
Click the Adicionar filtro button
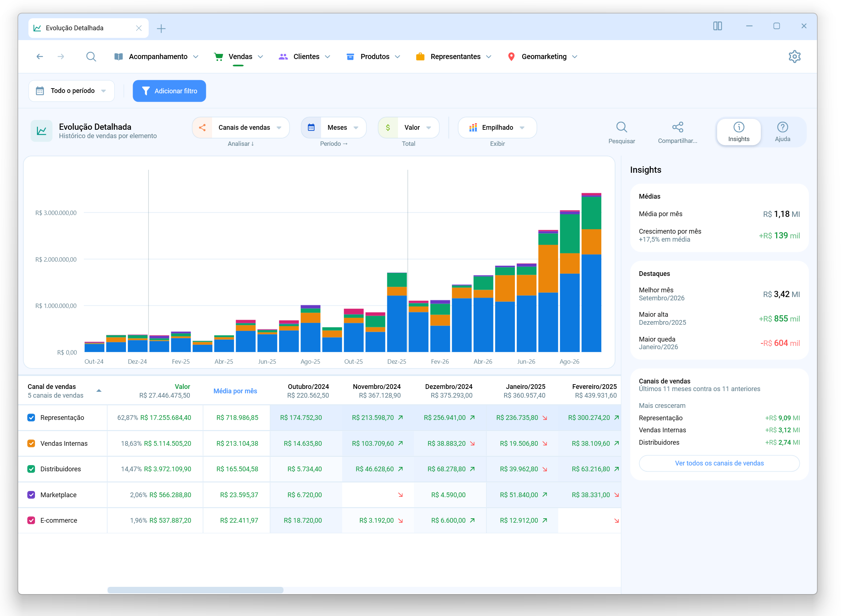coord(169,91)
